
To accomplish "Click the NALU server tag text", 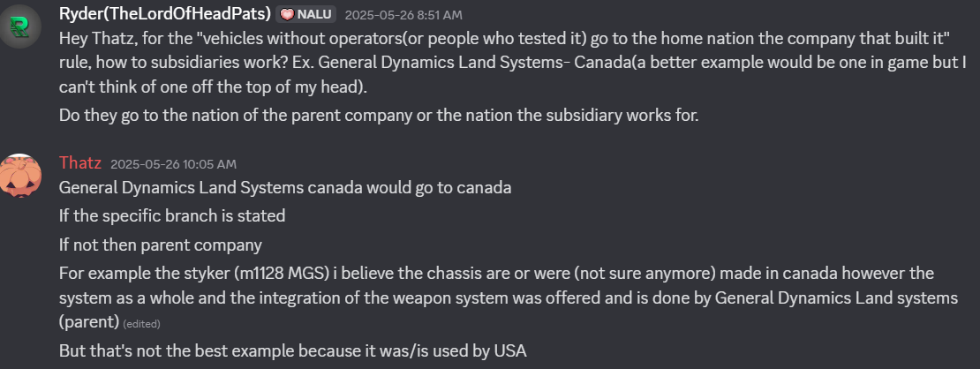I will coord(313,15).
